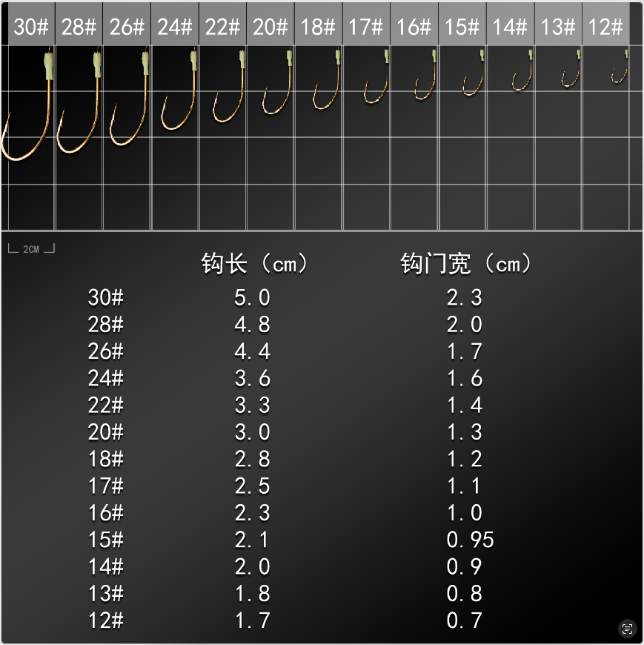Click the 30# hook image
Image resolution: width=644 pixels, height=645 pixels.
(30, 111)
